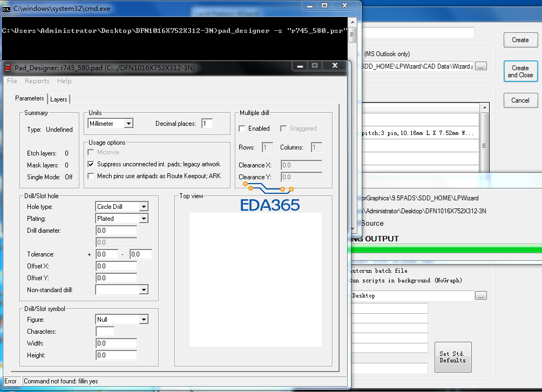
Task: Click the SDD_HOME\LPWizard\CAD Data path field
Action: [417, 66]
